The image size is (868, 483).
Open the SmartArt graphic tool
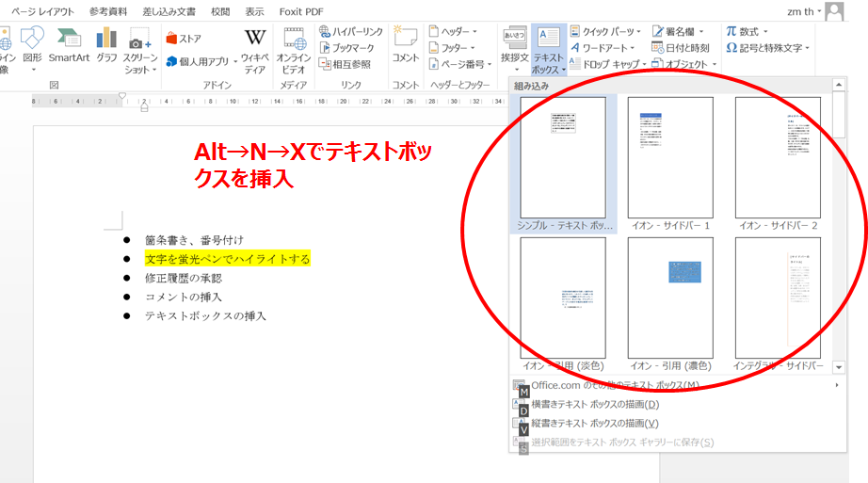click(x=69, y=45)
